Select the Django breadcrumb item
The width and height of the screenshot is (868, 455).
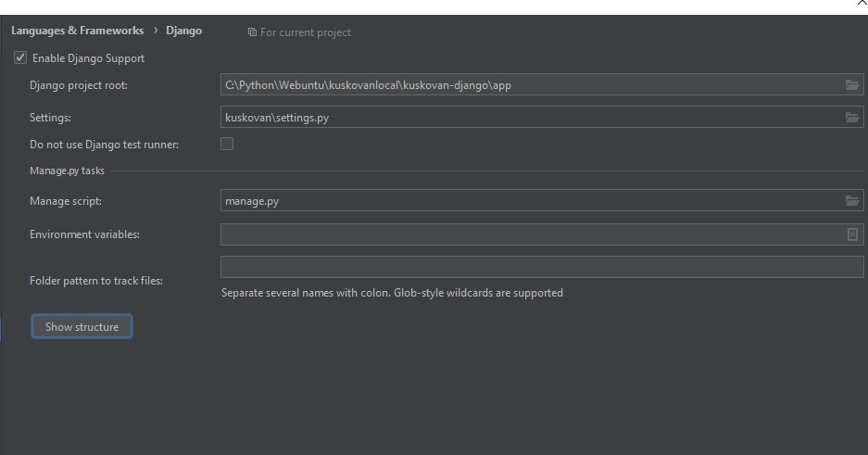[183, 31]
